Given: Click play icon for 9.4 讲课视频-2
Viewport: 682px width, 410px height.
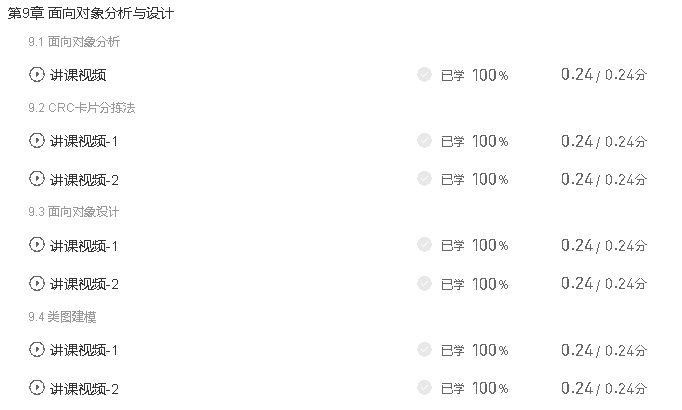Looking at the screenshot, I should click(37, 388).
